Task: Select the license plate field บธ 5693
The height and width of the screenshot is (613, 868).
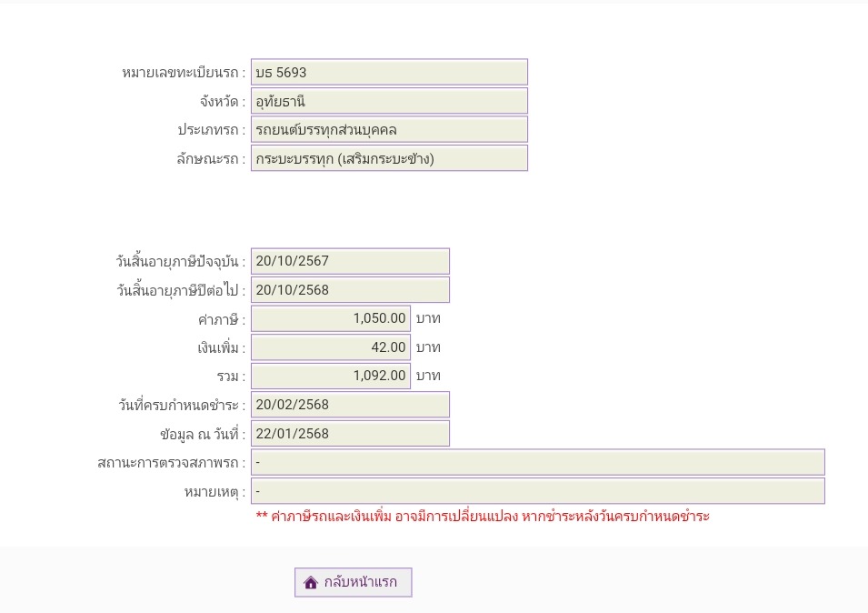Action: (x=389, y=72)
